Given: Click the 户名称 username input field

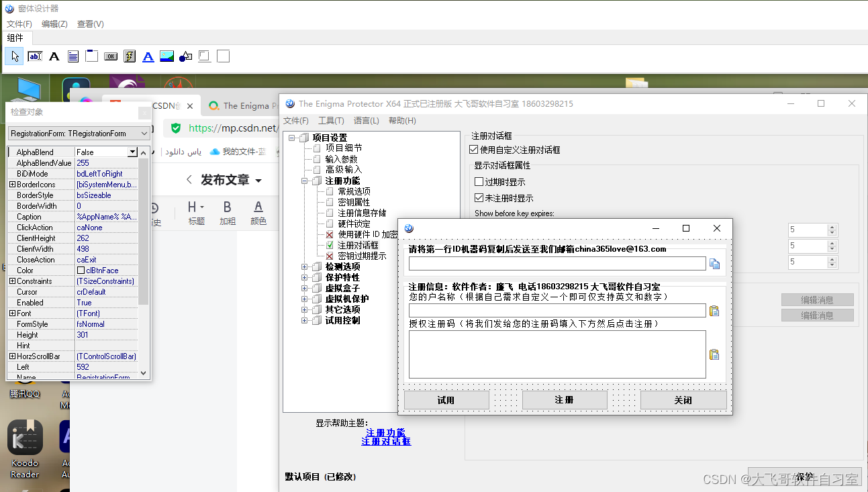Looking at the screenshot, I should 557,310.
